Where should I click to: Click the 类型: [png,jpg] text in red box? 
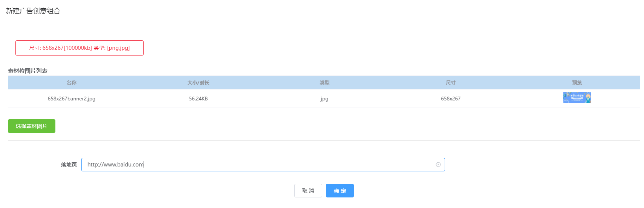coord(112,48)
